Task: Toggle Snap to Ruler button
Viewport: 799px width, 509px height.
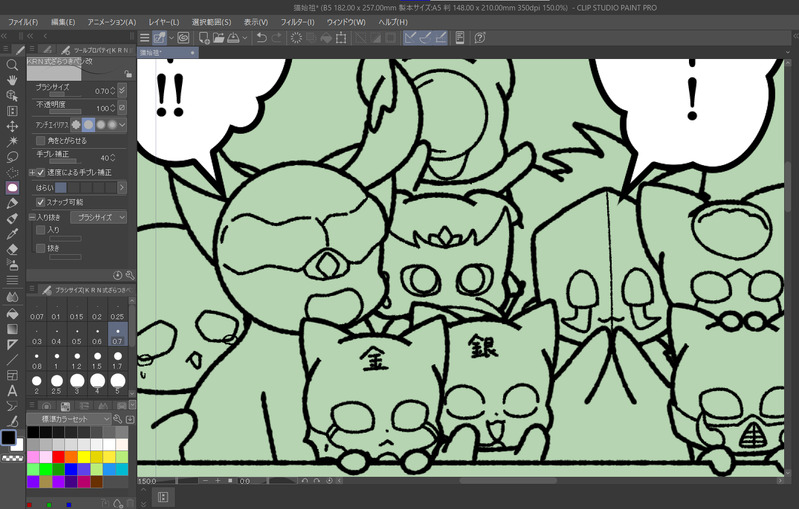Action: [410, 38]
